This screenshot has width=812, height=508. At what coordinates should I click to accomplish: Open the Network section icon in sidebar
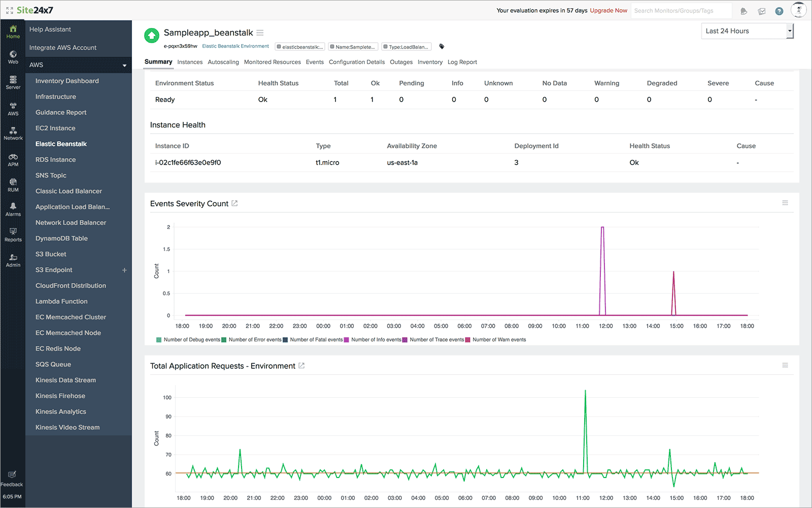[13, 133]
